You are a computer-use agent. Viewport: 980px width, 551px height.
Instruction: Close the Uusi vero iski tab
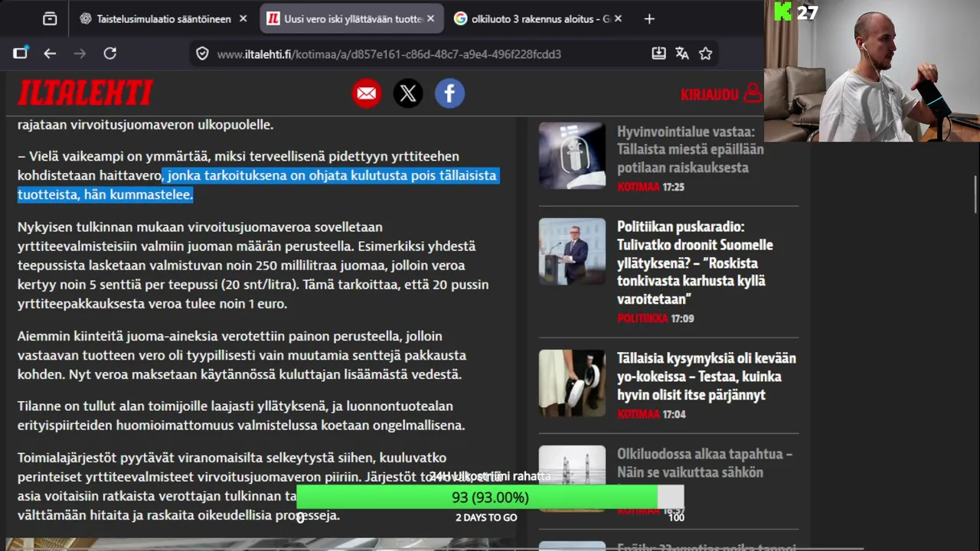tap(430, 18)
